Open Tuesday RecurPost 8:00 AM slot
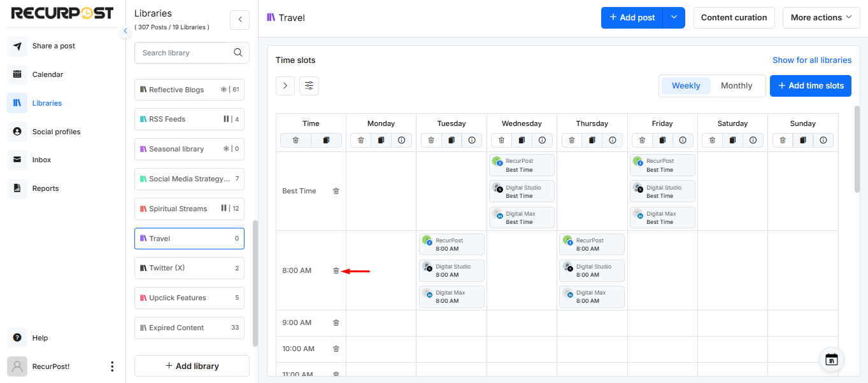The width and height of the screenshot is (868, 383). [x=452, y=244]
